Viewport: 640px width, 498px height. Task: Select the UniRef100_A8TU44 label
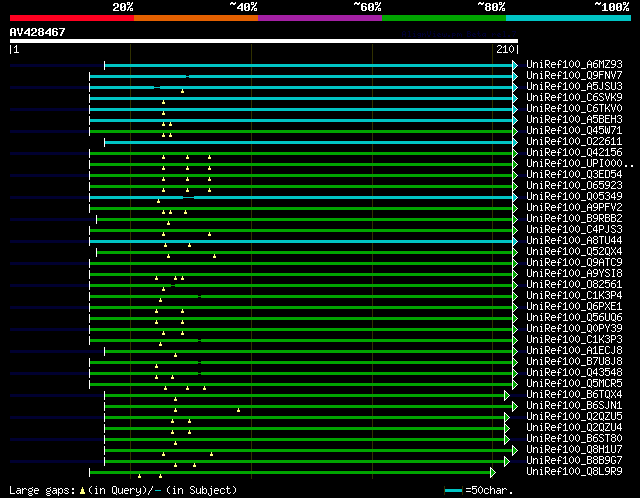574,241
